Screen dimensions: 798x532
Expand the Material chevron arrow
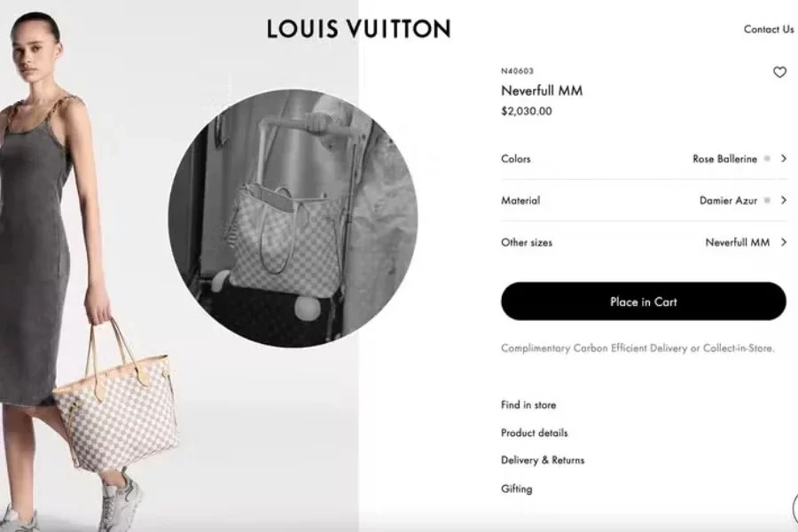coord(784,200)
